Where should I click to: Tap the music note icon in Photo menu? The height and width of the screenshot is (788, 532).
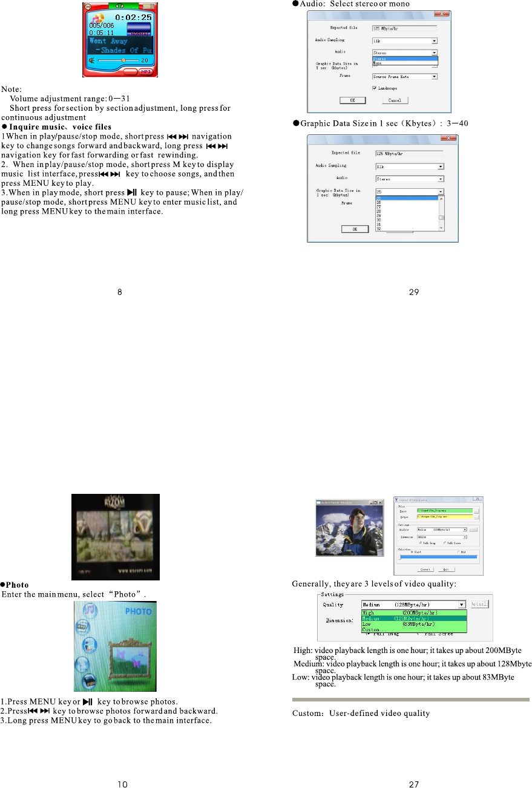pos(89,609)
